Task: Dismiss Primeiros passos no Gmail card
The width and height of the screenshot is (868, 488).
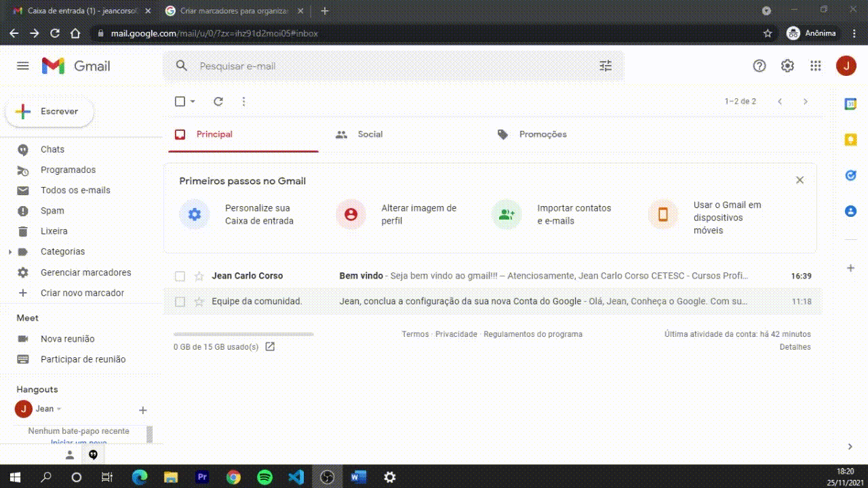Action: tap(800, 180)
